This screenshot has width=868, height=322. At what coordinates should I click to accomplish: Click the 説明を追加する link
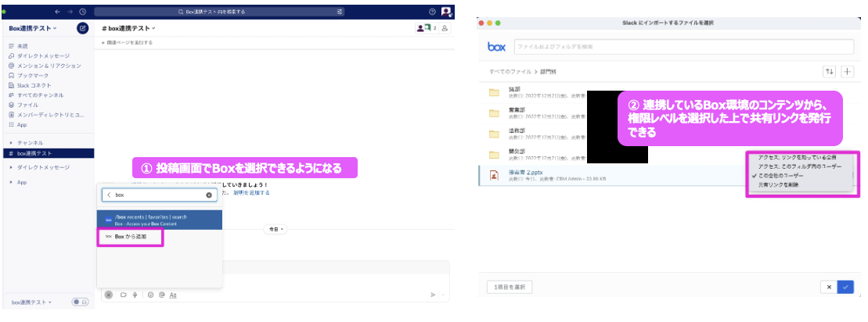[x=251, y=193]
